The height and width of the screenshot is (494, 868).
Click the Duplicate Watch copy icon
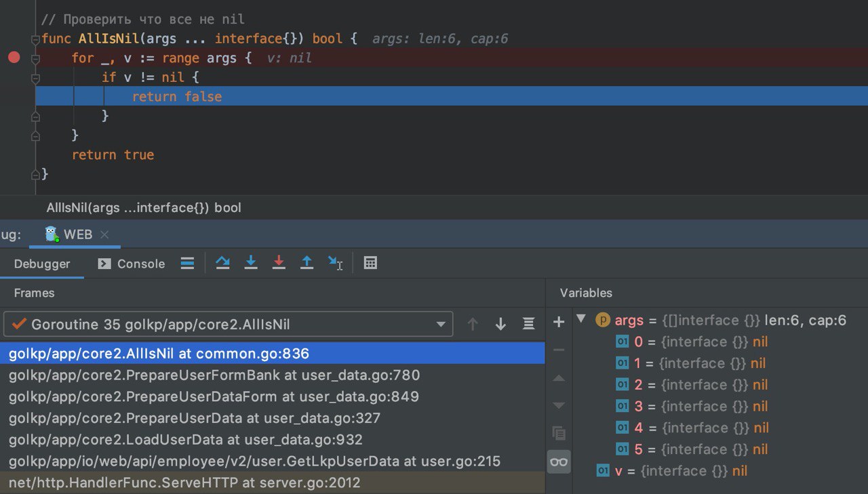(559, 433)
